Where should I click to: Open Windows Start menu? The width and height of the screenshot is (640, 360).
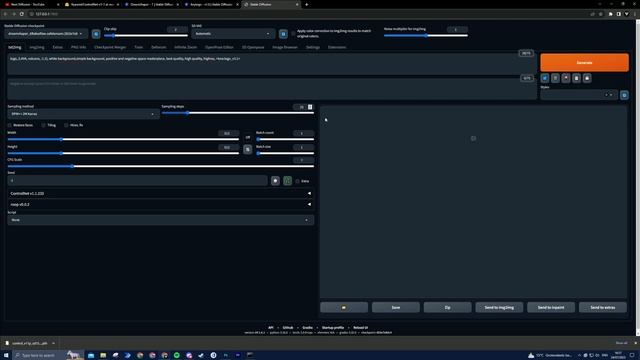(6, 356)
